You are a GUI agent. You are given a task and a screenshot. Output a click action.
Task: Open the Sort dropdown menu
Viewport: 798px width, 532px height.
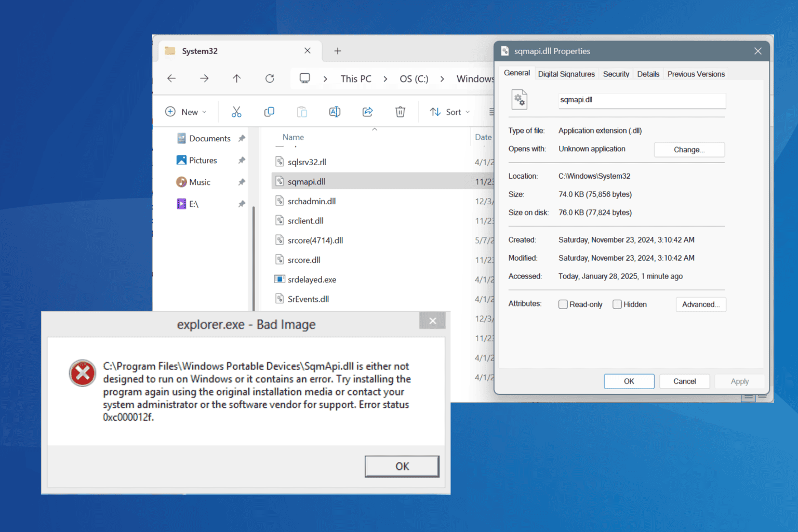(x=450, y=112)
